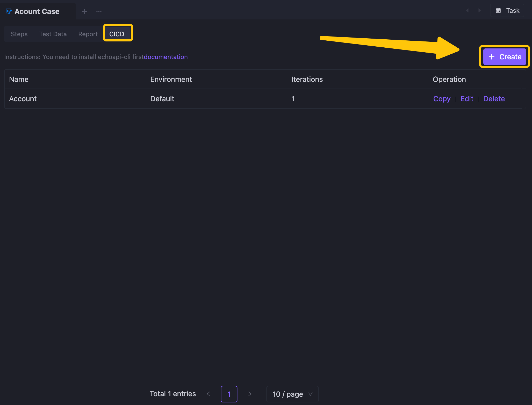Select Edit for Account CICD
532x405 pixels.
pyautogui.click(x=467, y=99)
